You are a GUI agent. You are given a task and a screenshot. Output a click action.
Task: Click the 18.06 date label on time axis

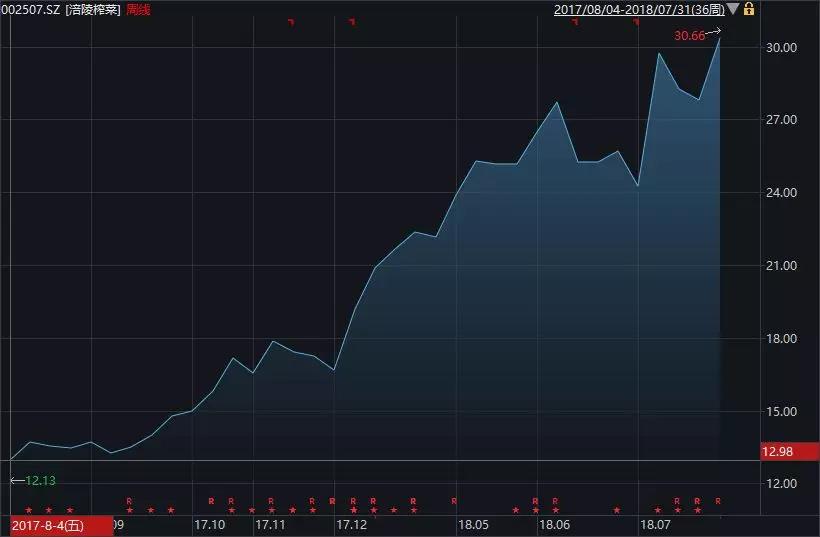click(x=554, y=524)
